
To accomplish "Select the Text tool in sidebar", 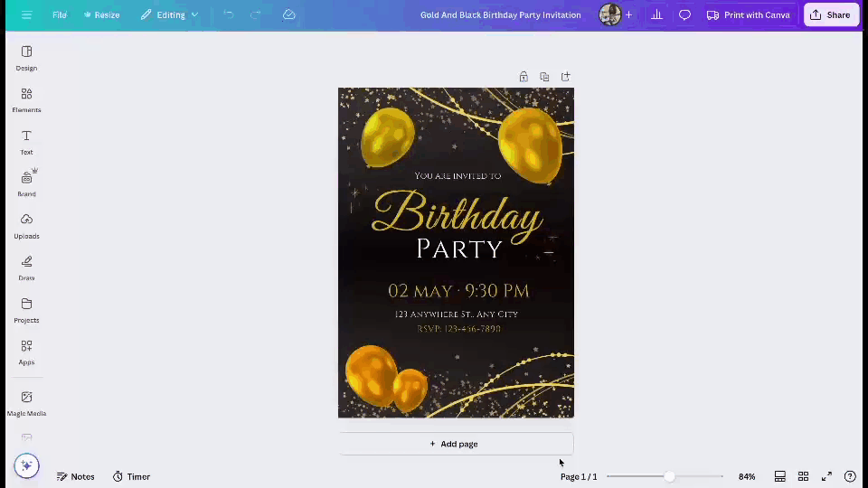I will pos(26,141).
